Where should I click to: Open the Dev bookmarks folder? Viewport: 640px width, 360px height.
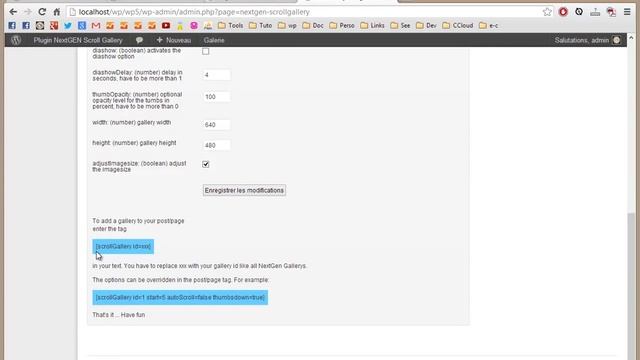pyautogui.click(x=426, y=25)
